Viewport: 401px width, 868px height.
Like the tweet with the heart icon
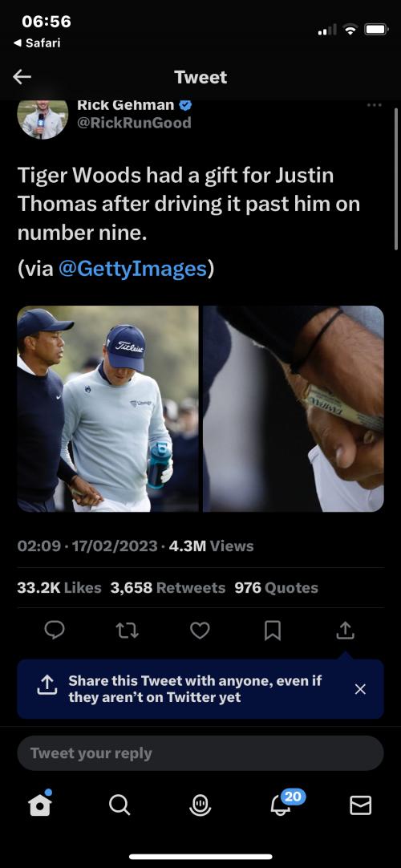click(x=200, y=630)
